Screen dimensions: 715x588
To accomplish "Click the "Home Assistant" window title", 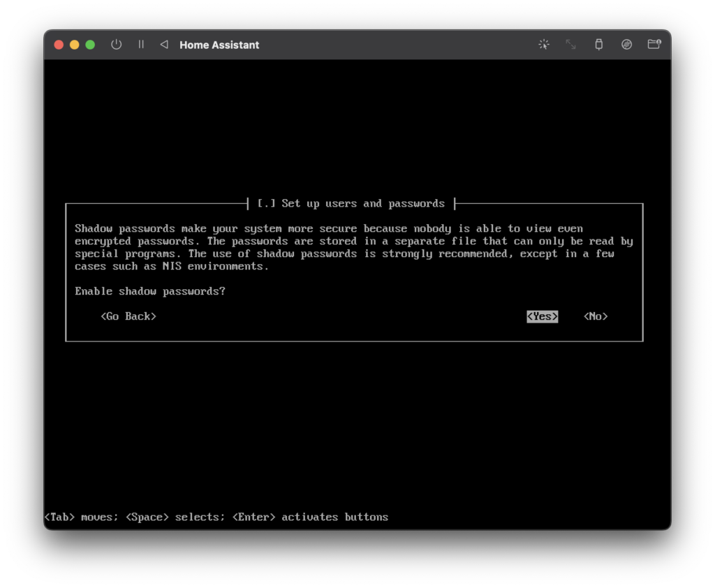I will [x=219, y=45].
